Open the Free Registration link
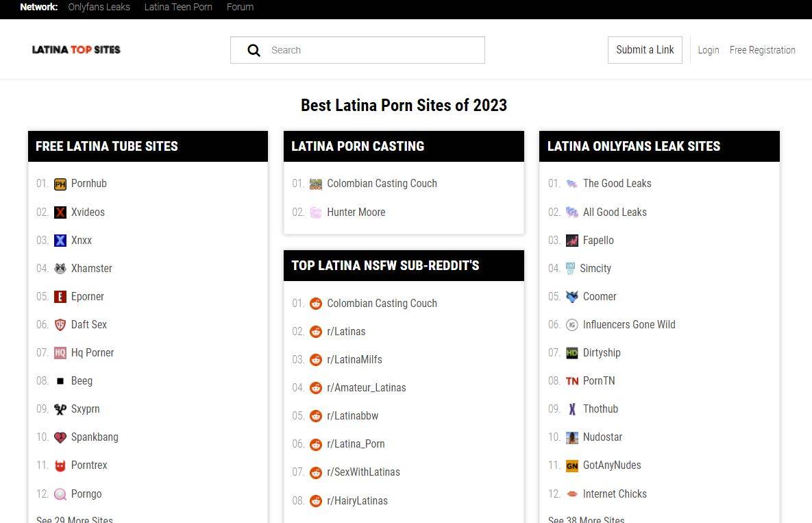 (762, 50)
